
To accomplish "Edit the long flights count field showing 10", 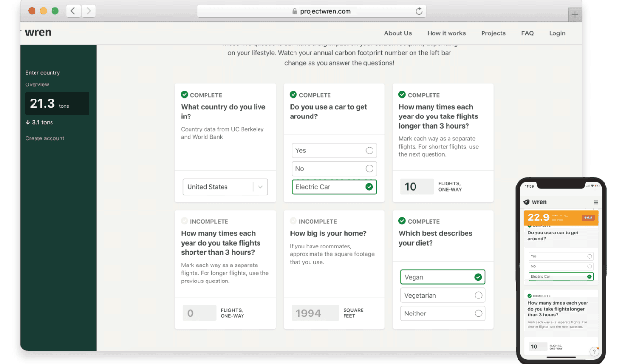I will pos(417,187).
